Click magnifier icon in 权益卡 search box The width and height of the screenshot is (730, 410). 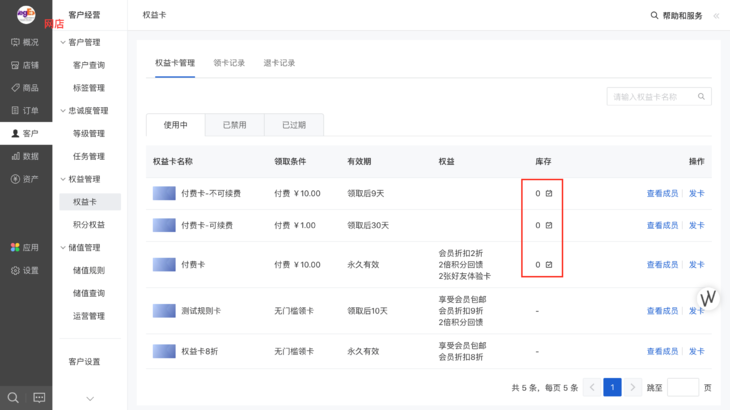[702, 97]
